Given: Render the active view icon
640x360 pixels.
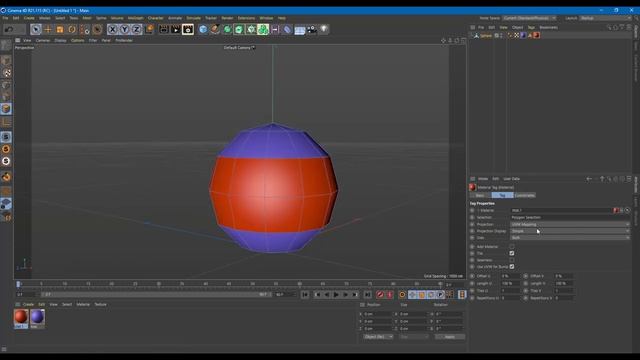Looking at the screenshot, I should (164, 29).
